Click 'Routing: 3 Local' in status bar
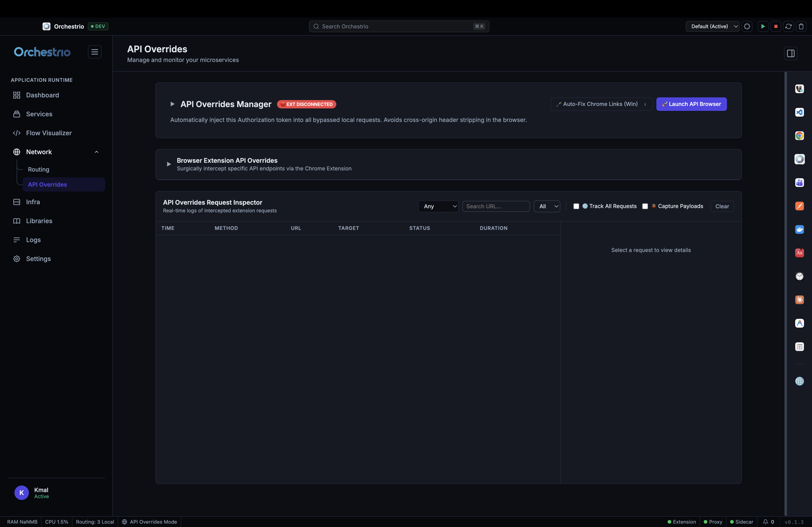This screenshot has width=812, height=527. 95,522
